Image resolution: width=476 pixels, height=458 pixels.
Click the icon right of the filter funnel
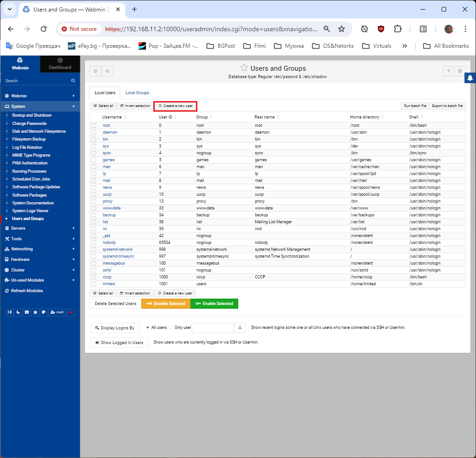tap(460, 71)
